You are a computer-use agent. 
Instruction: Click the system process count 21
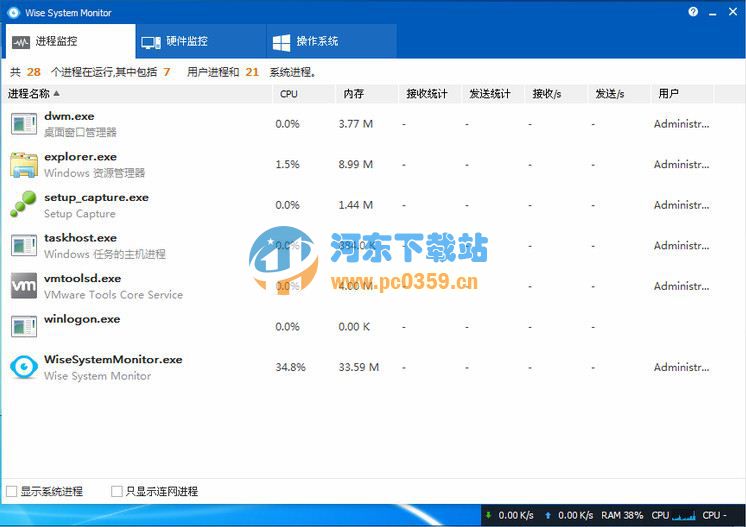pyautogui.click(x=252, y=72)
